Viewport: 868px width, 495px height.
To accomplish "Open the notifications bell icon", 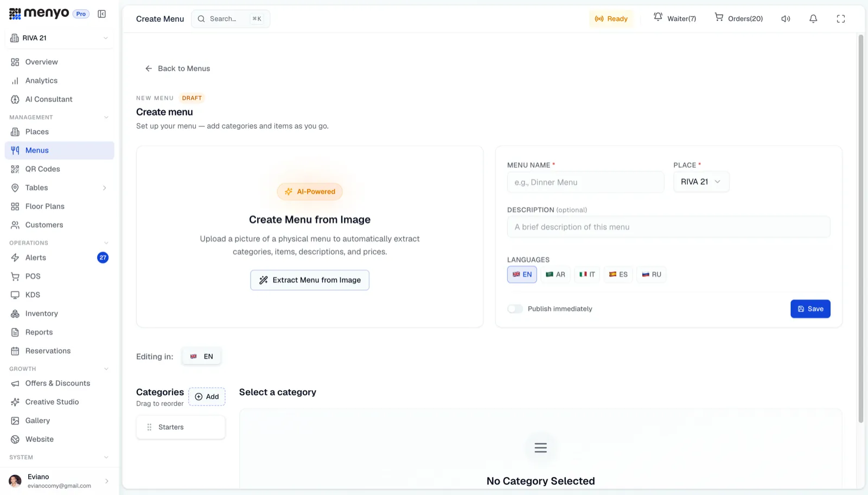I will 813,18.
